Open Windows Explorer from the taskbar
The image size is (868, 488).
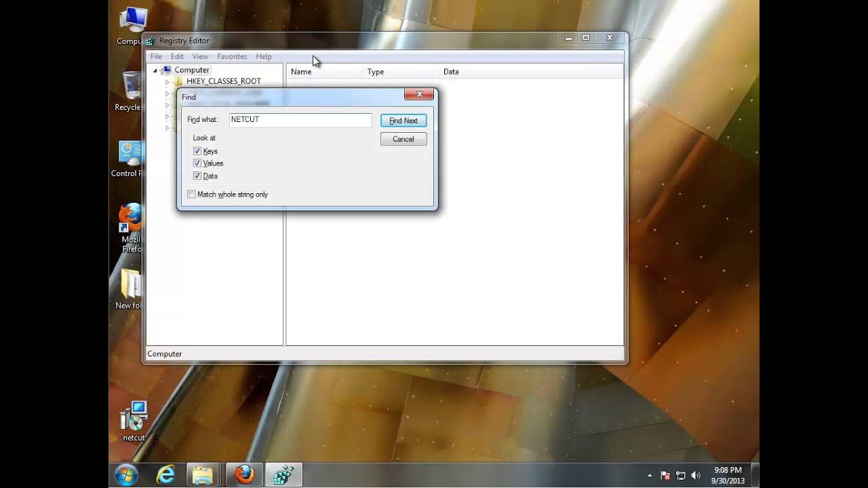[x=203, y=474]
